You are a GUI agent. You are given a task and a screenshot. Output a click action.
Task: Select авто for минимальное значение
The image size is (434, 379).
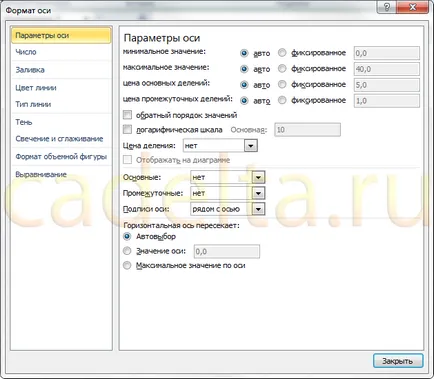(x=244, y=53)
